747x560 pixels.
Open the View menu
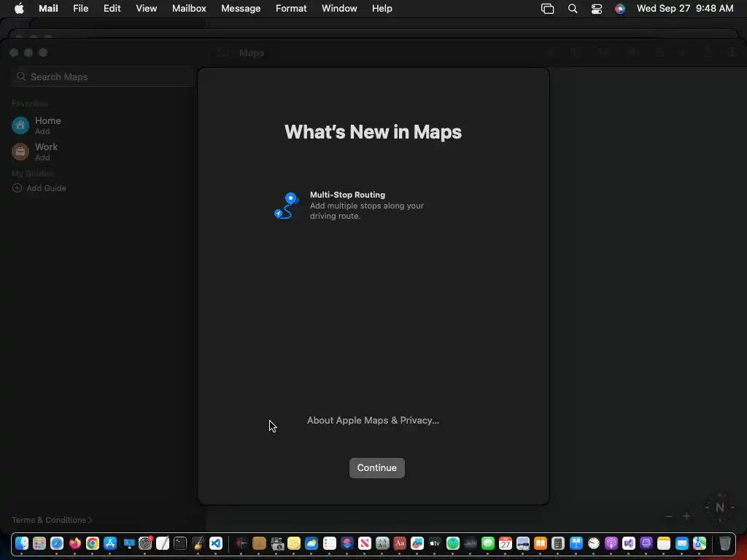click(146, 8)
